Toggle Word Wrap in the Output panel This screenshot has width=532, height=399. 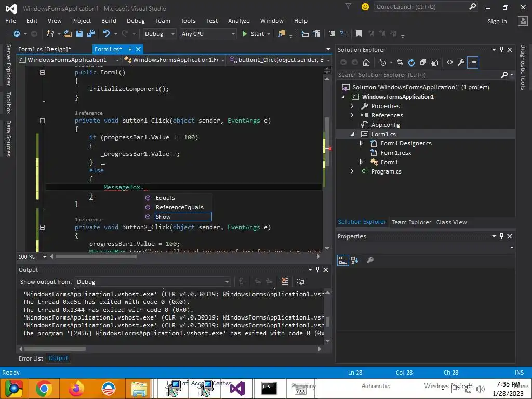(300, 281)
